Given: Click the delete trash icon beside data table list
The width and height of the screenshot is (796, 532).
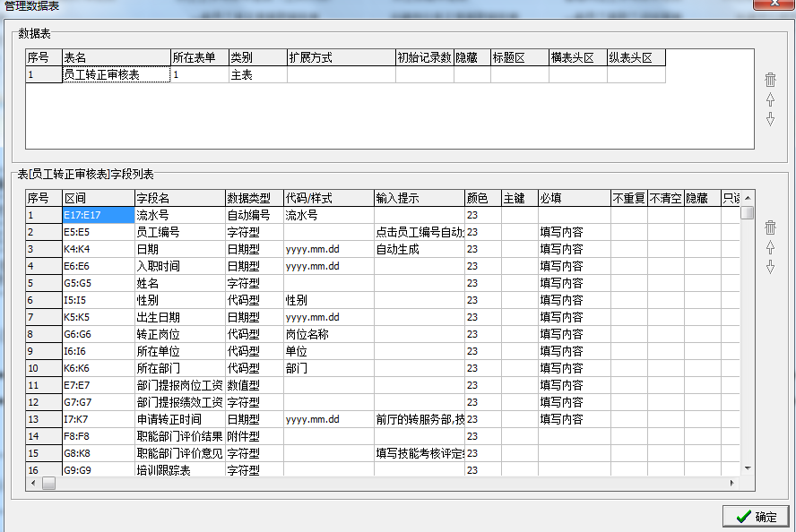Looking at the screenshot, I should tap(770, 80).
